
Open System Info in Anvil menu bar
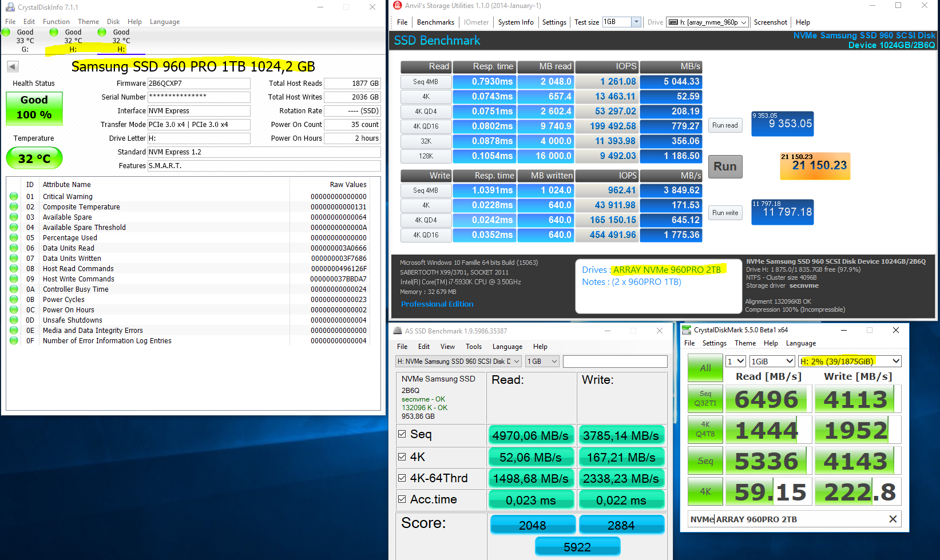515,22
